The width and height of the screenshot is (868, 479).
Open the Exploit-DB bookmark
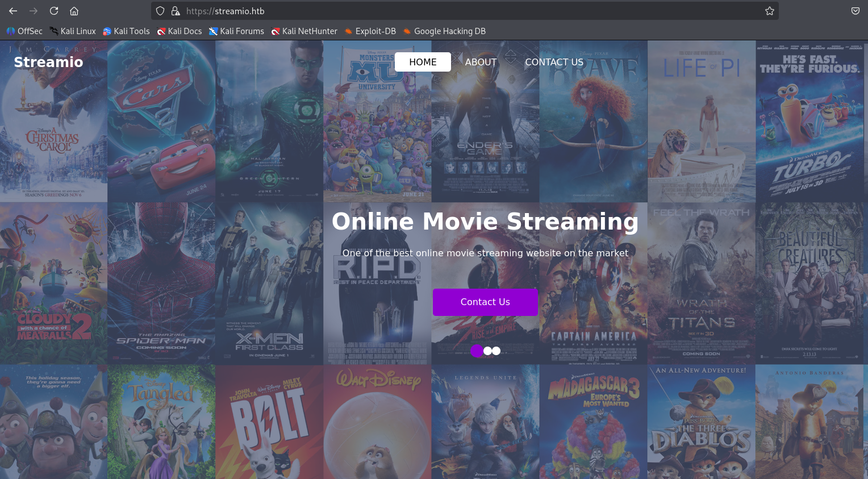(370, 31)
